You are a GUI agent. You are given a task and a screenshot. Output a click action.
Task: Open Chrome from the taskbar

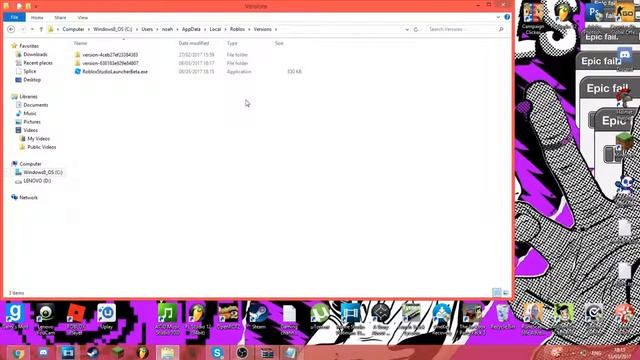tap(18, 353)
